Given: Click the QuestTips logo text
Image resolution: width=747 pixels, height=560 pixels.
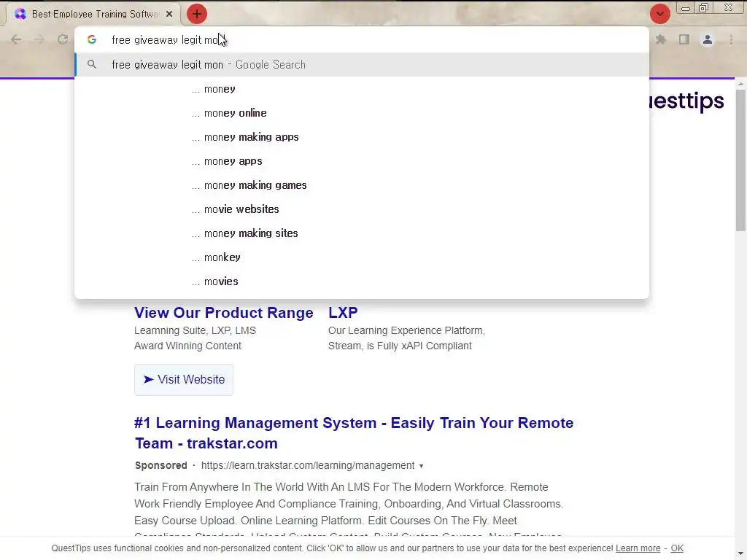Looking at the screenshot, I should click(686, 101).
